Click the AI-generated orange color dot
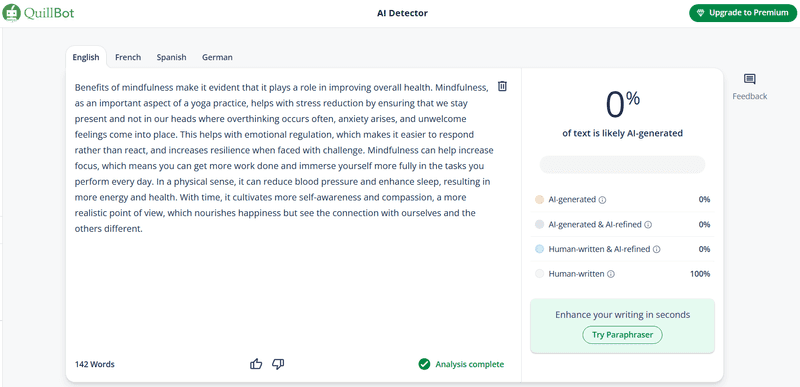Image resolution: width=800 pixels, height=387 pixels. point(539,200)
